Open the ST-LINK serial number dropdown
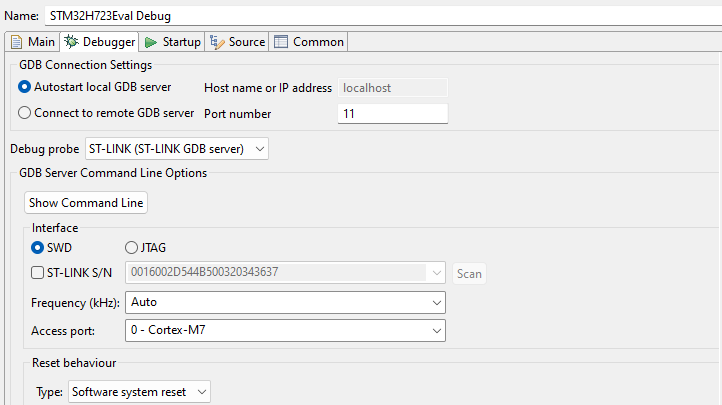722x405 pixels. pos(285,272)
